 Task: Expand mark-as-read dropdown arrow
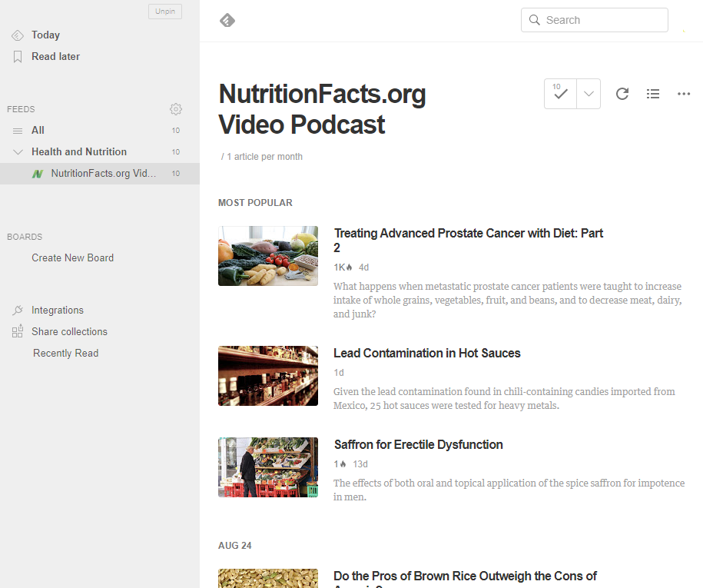[x=589, y=94]
